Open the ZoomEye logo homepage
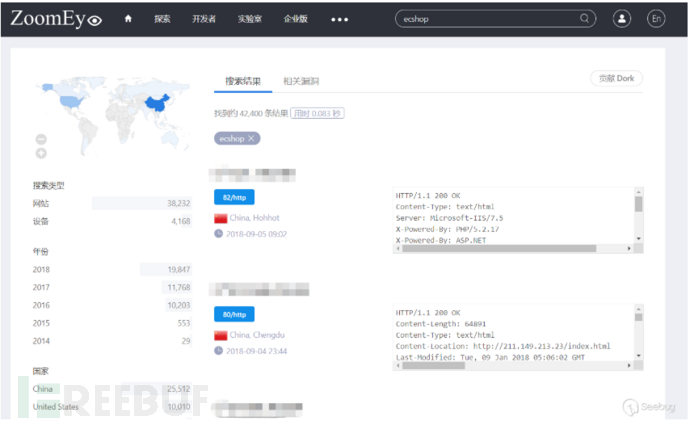The width and height of the screenshot is (690, 425). click(56, 19)
